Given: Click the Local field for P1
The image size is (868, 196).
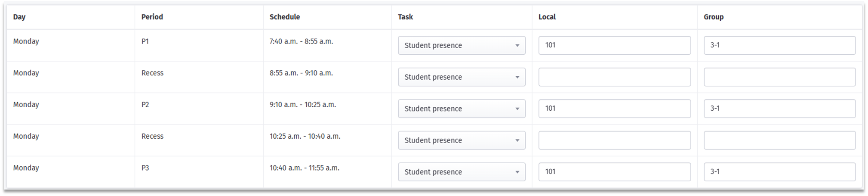Looking at the screenshot, I should point(614,45).
